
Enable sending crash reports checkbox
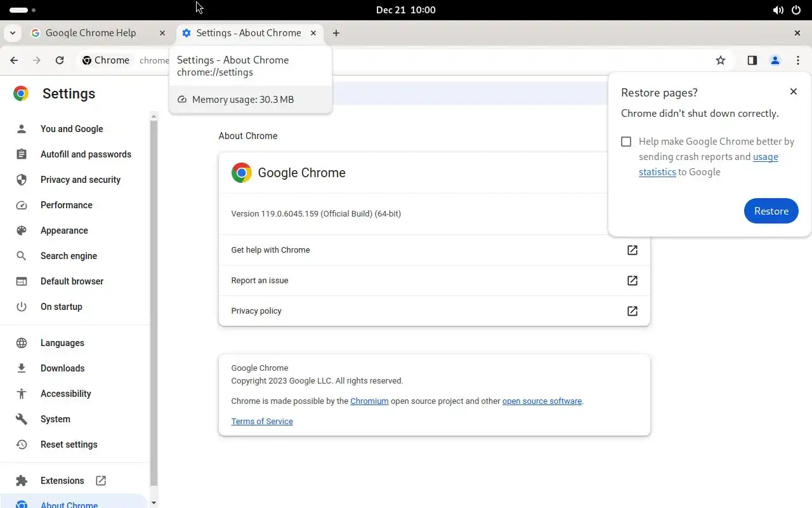pos(626,142)
